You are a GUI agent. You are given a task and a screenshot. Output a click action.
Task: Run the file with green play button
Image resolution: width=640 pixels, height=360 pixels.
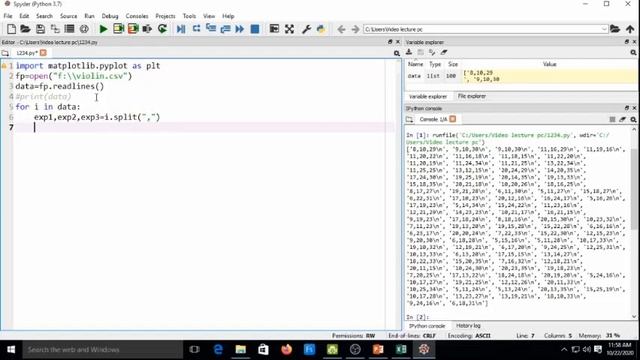click(x=103, y=29)
